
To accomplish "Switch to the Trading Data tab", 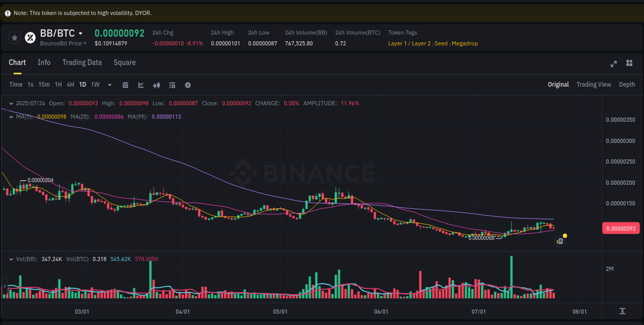I will pyautogui.click(x=82, y=62).
